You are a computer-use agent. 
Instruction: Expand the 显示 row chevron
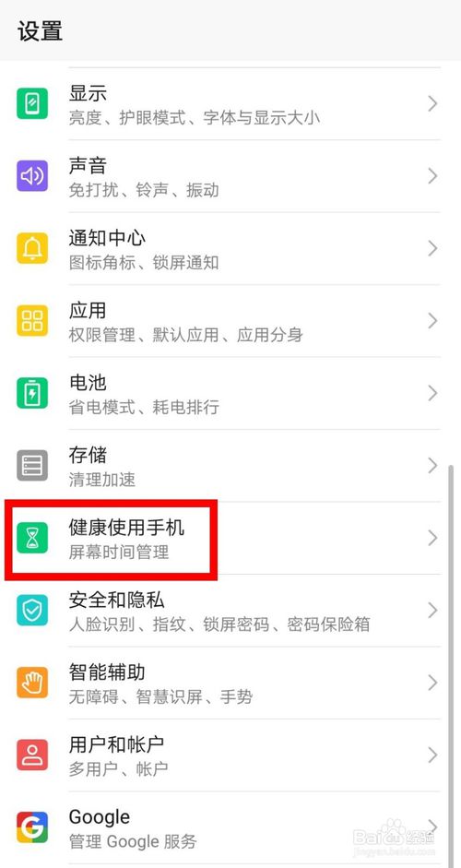(432, 103)
